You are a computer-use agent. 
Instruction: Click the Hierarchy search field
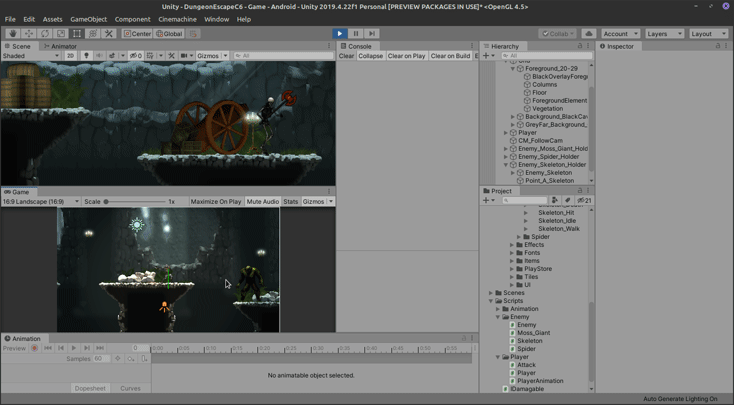point(548,56)
